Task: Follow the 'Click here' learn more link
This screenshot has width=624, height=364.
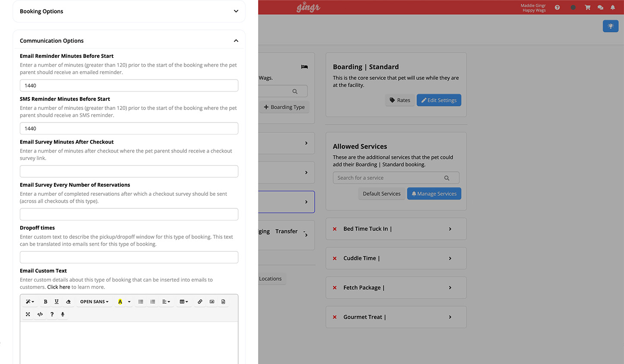Action: (x=59, y=287)
